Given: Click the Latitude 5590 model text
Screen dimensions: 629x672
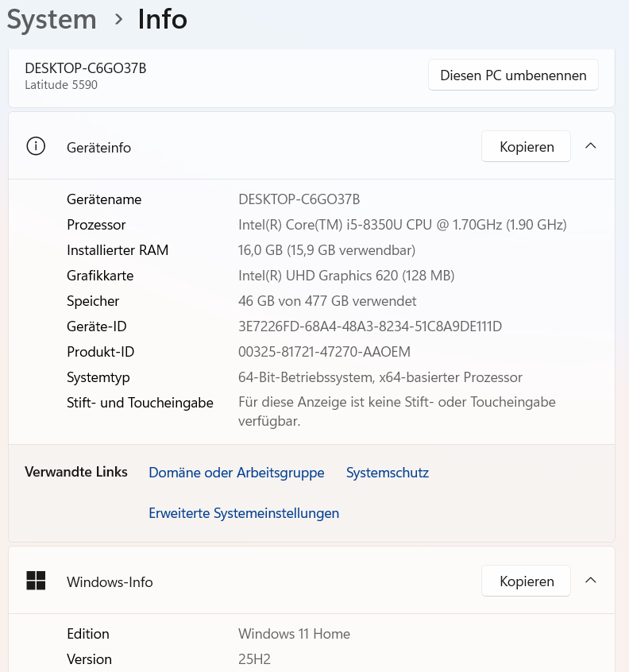Looking at the screenshot, I should (x=61, y=85).
